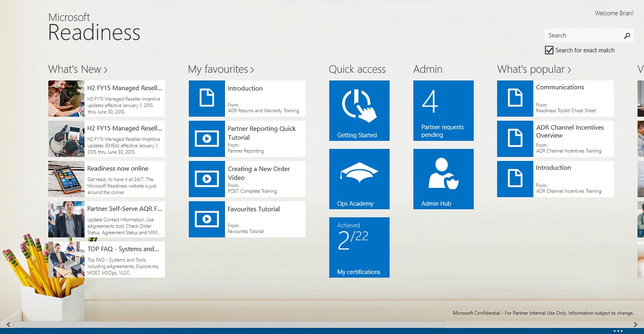This screenshot has width=644, height=334.
Task: Click the scrollbar left arrow
Action: pyautogui.click(x=8, y=324)
